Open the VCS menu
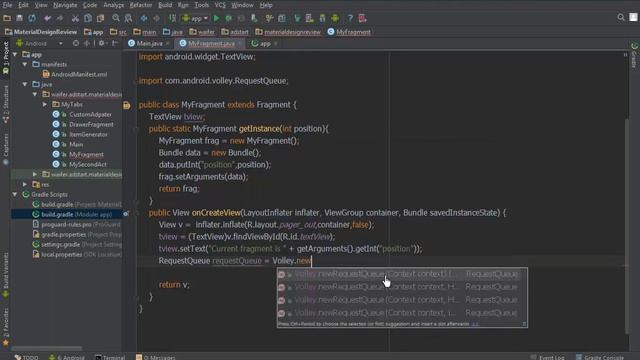 220,5
